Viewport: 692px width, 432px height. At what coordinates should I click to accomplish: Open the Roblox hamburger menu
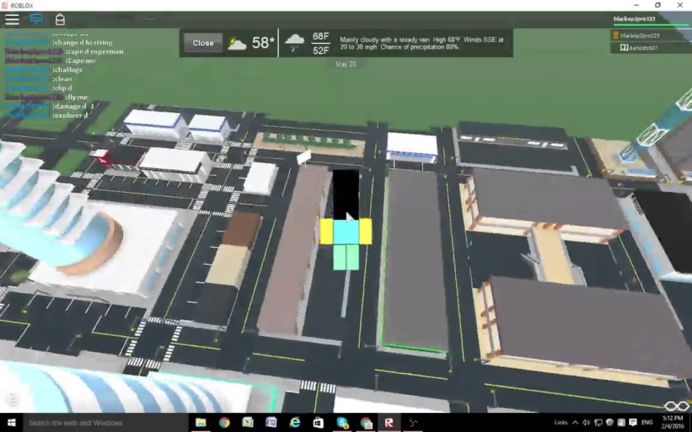pos(12,19)
